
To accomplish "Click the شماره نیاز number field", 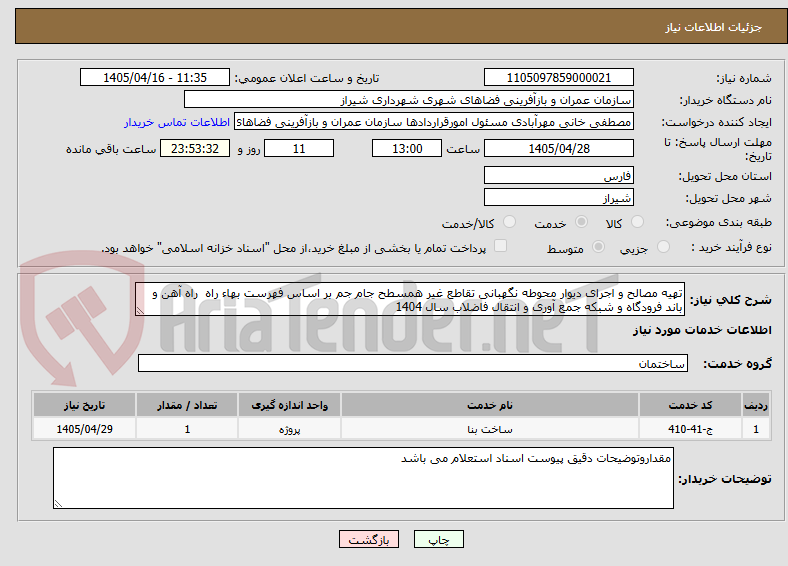I will pos(558,77).
